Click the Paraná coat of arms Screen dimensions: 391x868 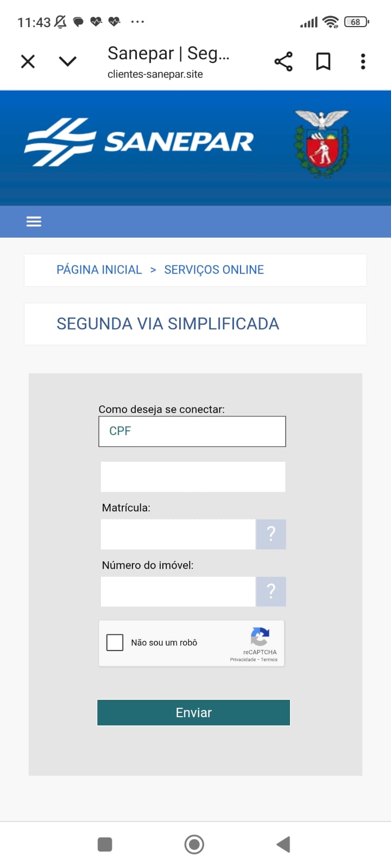tap(322, 144)
